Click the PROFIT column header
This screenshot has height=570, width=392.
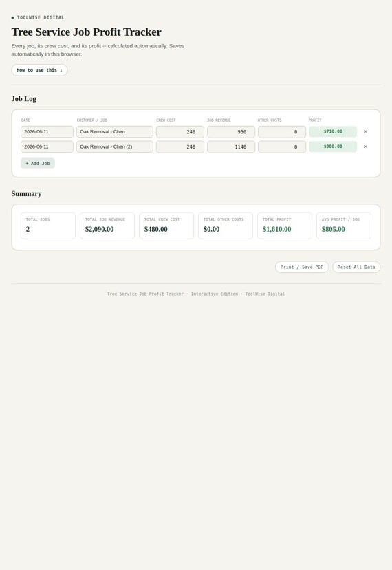(315, 120)
